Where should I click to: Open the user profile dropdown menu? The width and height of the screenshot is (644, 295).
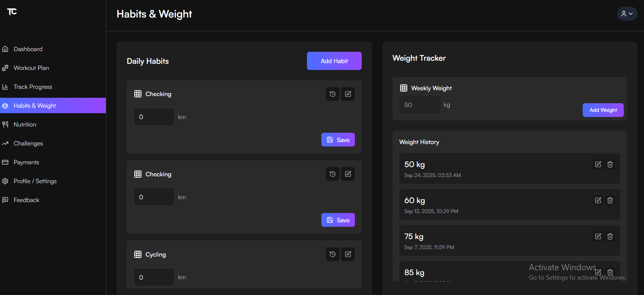coord(627,14)
